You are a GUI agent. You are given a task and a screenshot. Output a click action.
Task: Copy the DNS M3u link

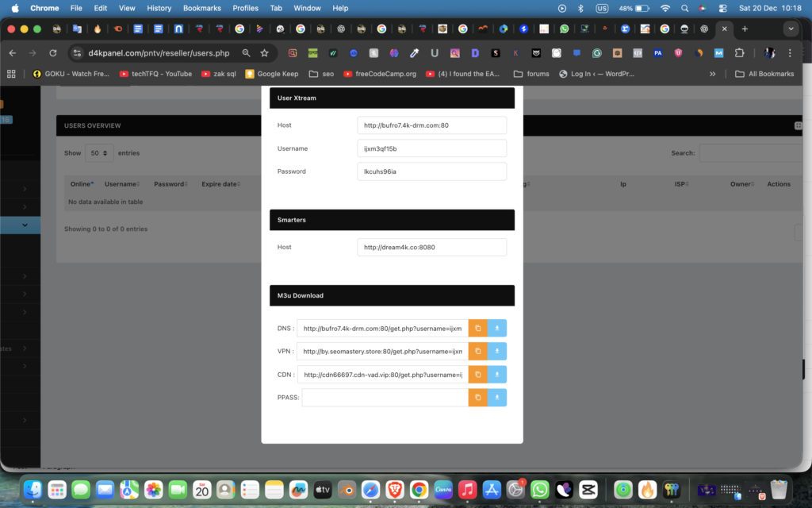pos(477,328)
